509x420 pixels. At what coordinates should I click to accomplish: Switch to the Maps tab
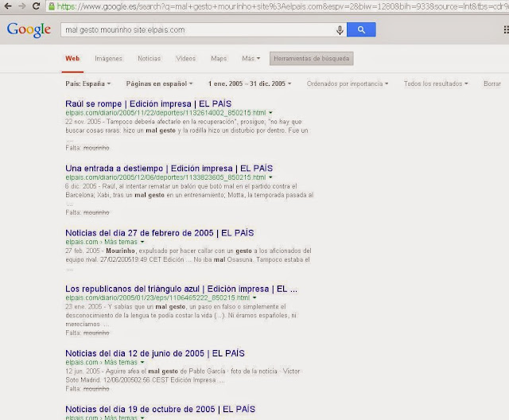click(219, 58)
